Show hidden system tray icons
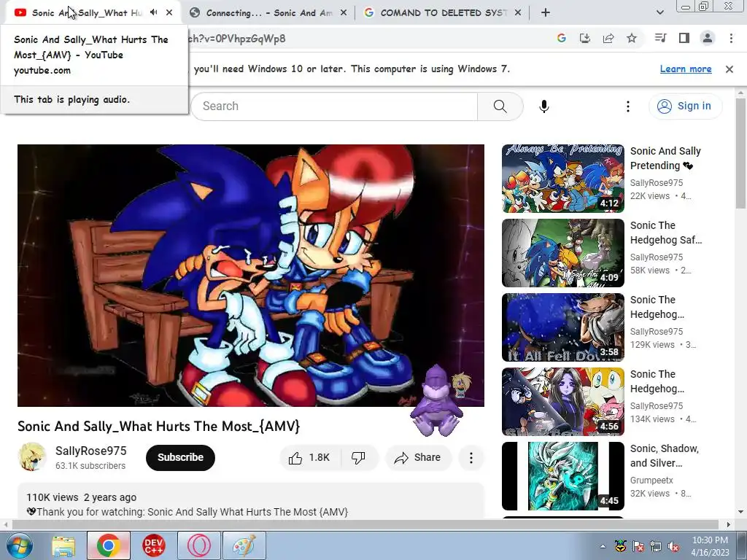 coord(603,546)
